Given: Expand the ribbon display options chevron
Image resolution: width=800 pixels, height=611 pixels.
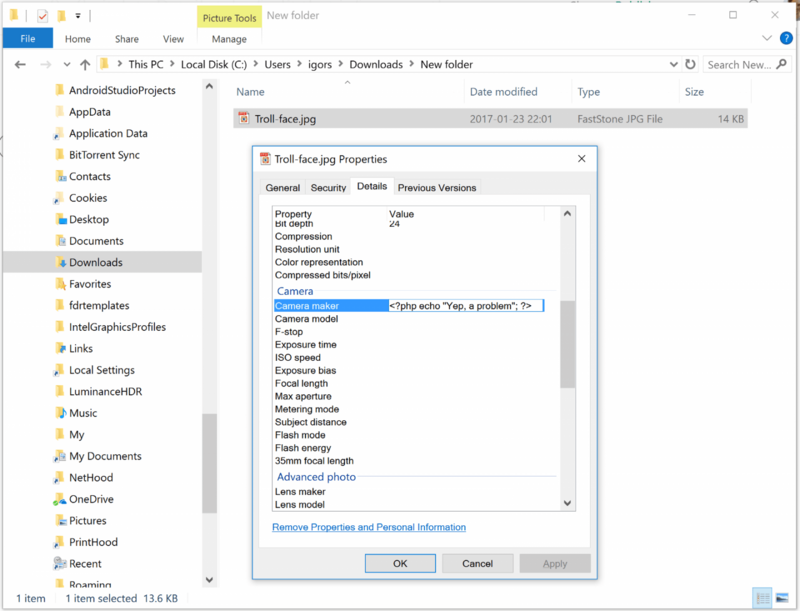Looking at the screenshot, I should pos(766,39).
